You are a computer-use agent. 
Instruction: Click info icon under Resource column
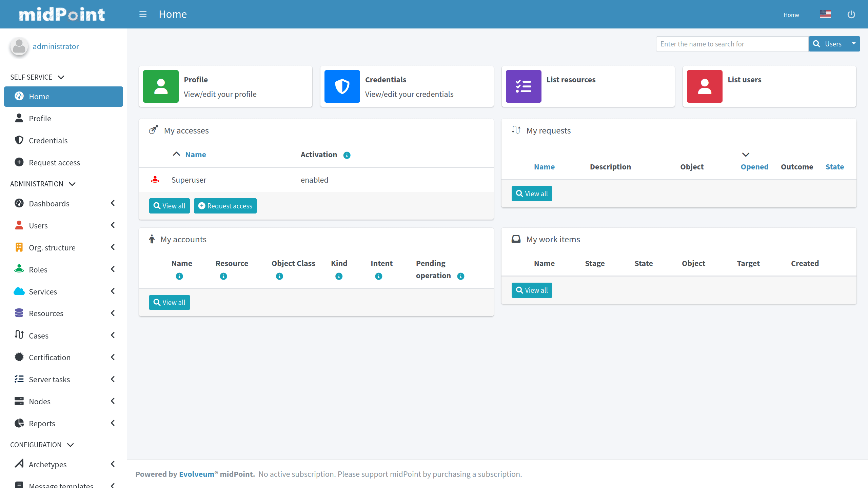(x=223, y=277)
